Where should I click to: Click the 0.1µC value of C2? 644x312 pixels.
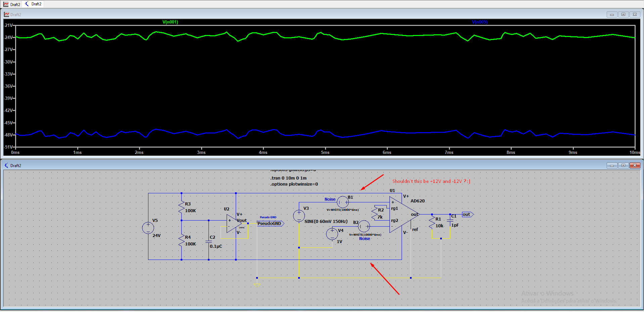click(x=216, y=246)
